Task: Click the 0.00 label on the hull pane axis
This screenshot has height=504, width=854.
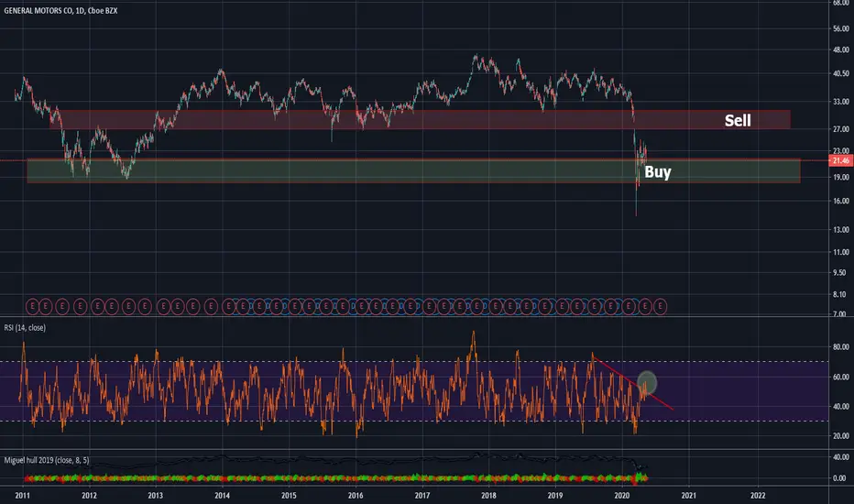Action: pyautogui.click(x=840, y=478)
